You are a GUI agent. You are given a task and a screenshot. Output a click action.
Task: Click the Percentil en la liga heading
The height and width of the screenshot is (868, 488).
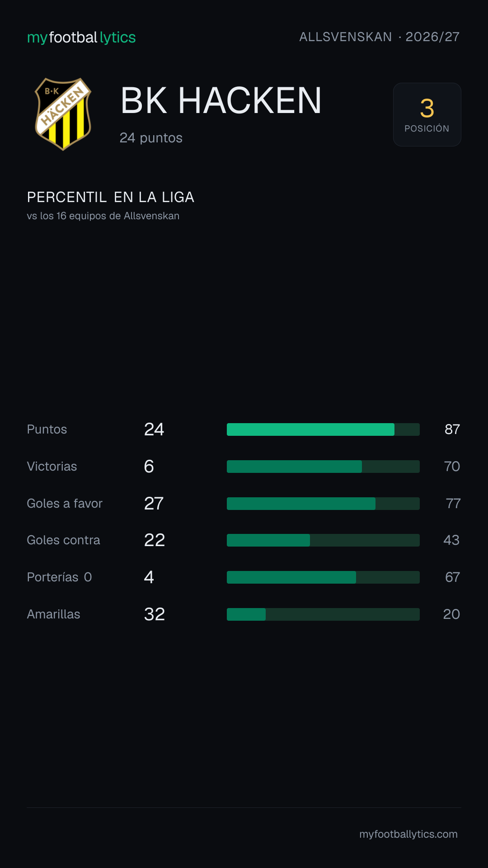coord(111,197)
